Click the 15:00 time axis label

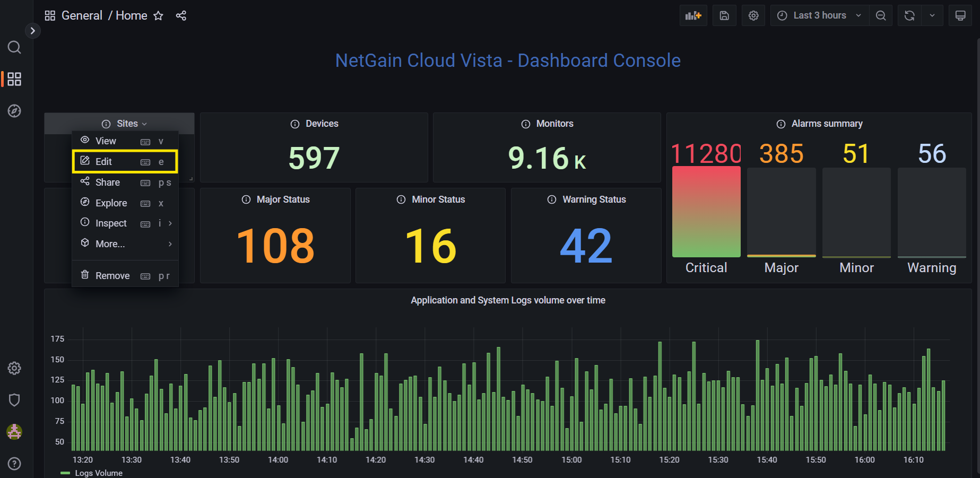coord(571,460)
